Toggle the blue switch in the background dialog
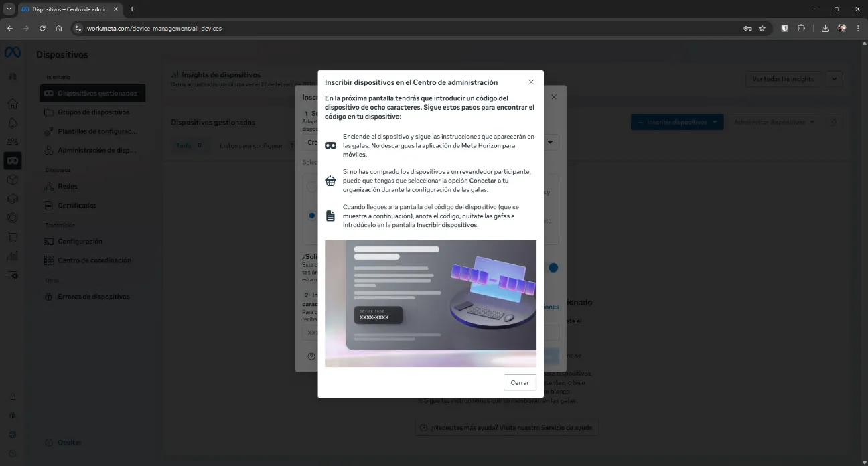This screenshot has height=466, width=868. 553,268
